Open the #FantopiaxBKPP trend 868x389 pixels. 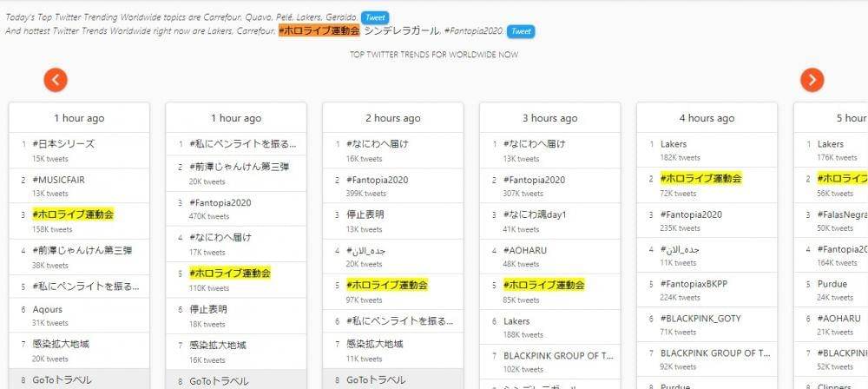(694, 284)
